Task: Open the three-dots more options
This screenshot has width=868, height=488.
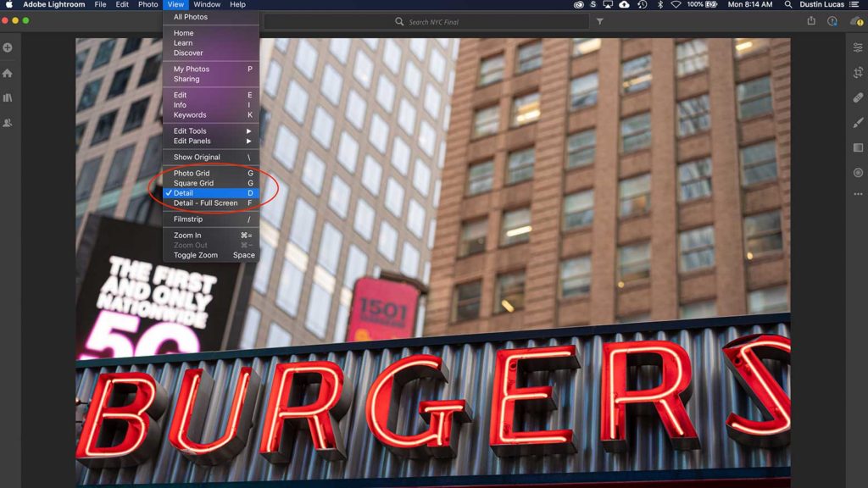Action: click(x=858, y=194)
